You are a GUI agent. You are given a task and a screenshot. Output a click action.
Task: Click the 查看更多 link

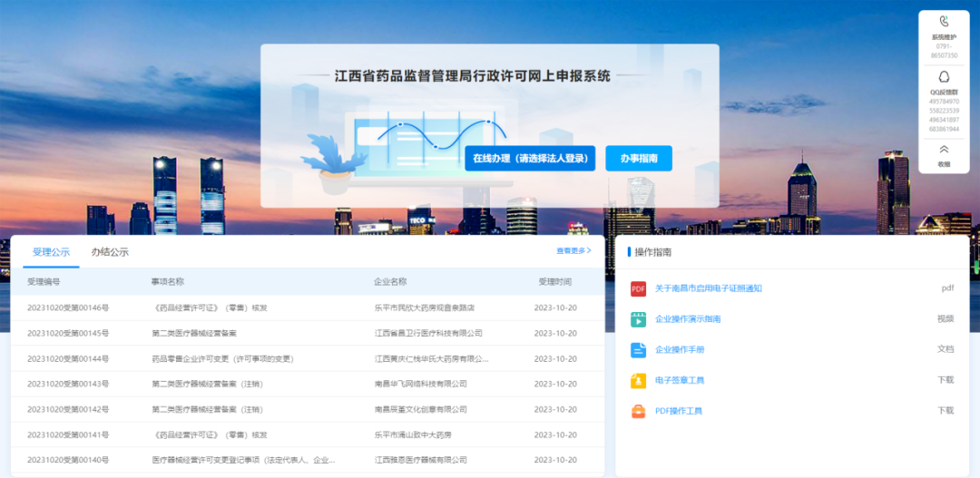pos(573,250)
